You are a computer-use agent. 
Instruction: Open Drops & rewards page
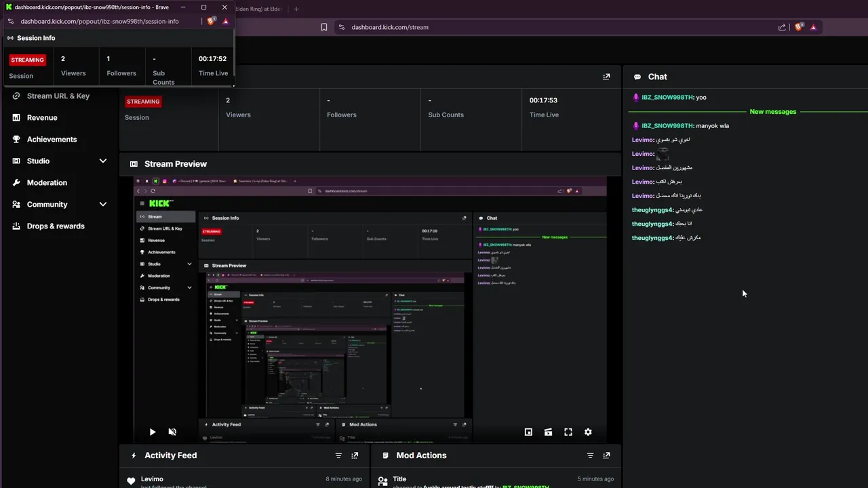[x=56, y=226]
